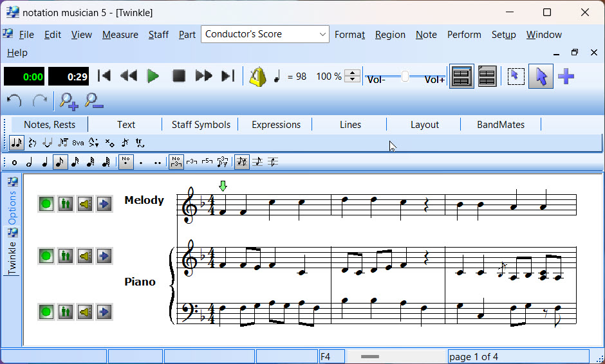605x364 pixels.
Task: Open the Perform menu
Action: 464,35
